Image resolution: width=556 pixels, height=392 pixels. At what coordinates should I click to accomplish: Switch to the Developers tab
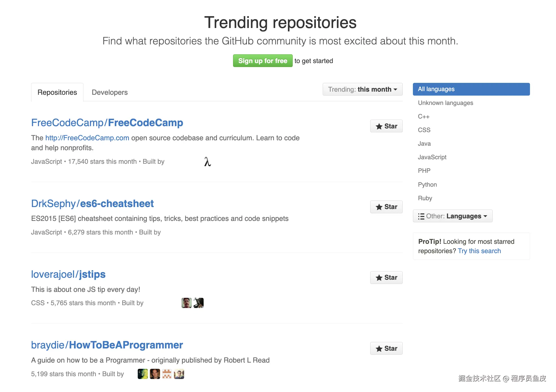110,92
